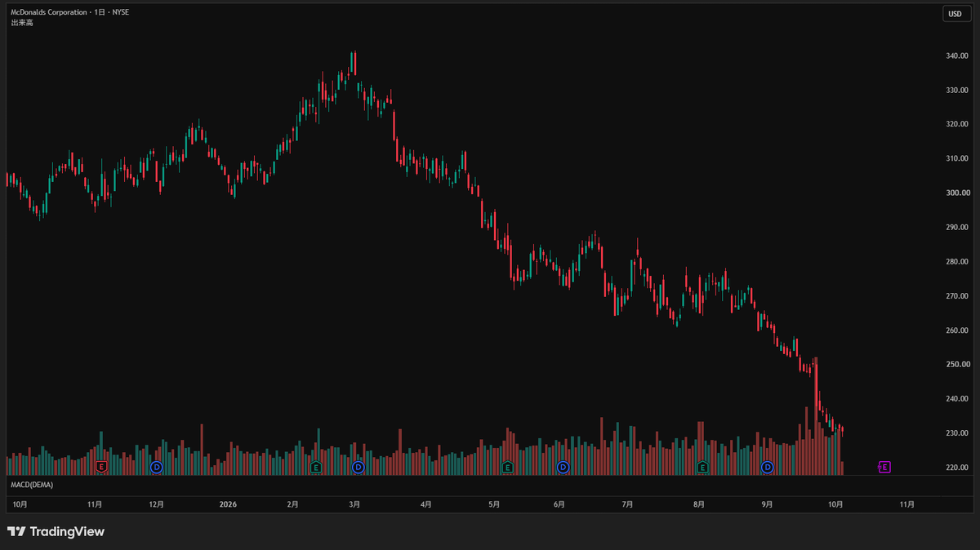The width and height of the screenshot is (980, 550).
Task: Select the 5月 label on the time axis
Action: click(x=494, y=505)
